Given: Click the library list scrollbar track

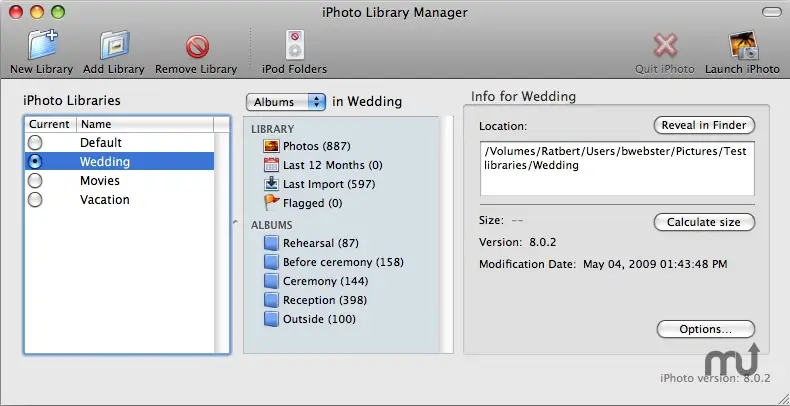Looking at the screenshot, I should click(x=222, y=242).
